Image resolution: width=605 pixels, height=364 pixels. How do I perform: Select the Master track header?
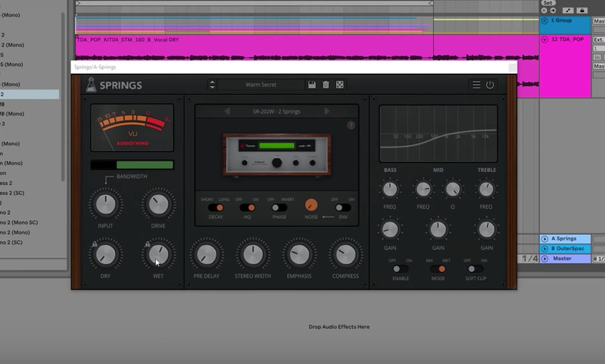pyautogui.click(x=565, y=259)
